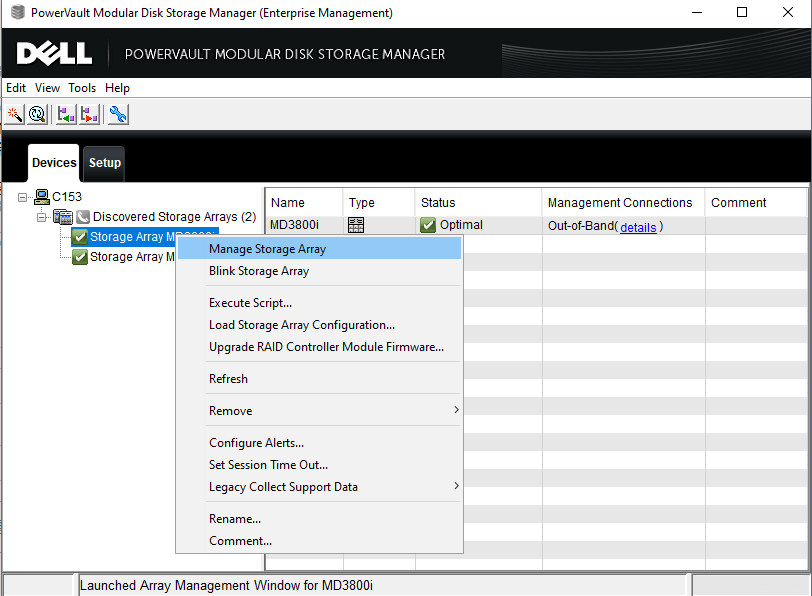
Task: Select Execute Script... menu entry
Action: [x=319, y=303]
